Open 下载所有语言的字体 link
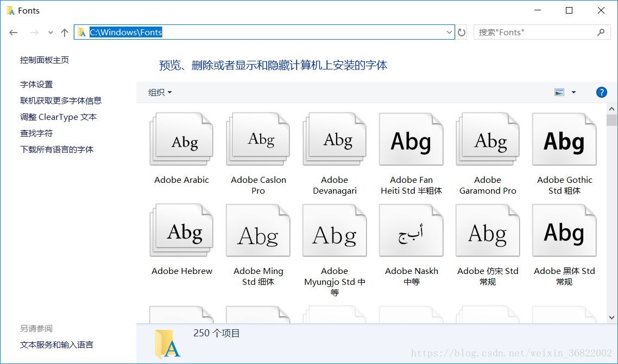Viewport: 618px width, 364px height. point(57,150)
